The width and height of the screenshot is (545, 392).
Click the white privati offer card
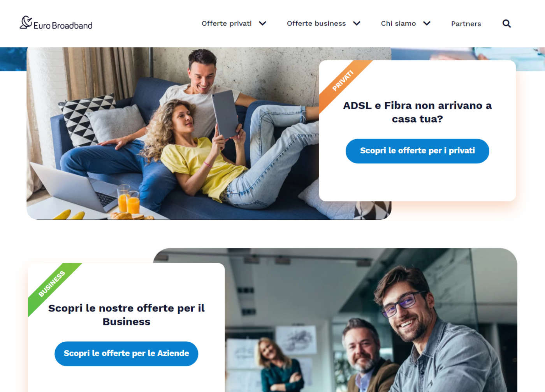click(x=417, y=131)
